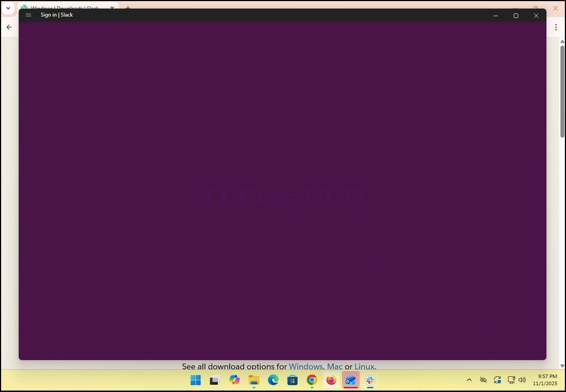566x392 pixels.
Task: Open File Explorer from taskbar
Action: tap(254, 380)
